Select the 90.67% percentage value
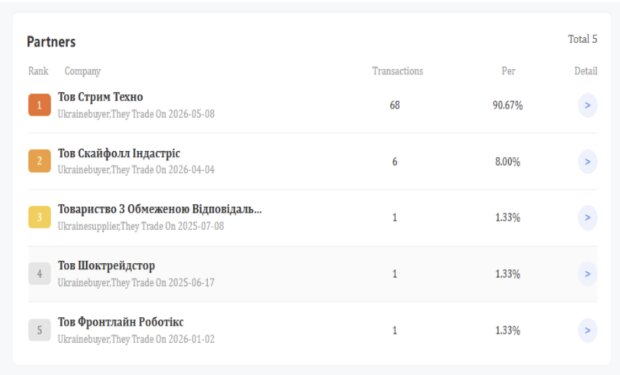 click(508, 105)
